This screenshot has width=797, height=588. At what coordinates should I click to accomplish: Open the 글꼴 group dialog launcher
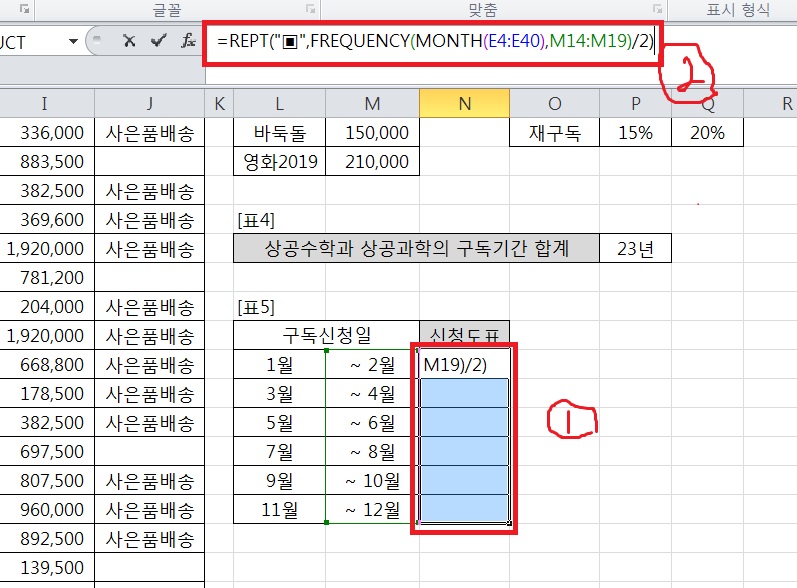pyautogui.click(x=310, y=10)
